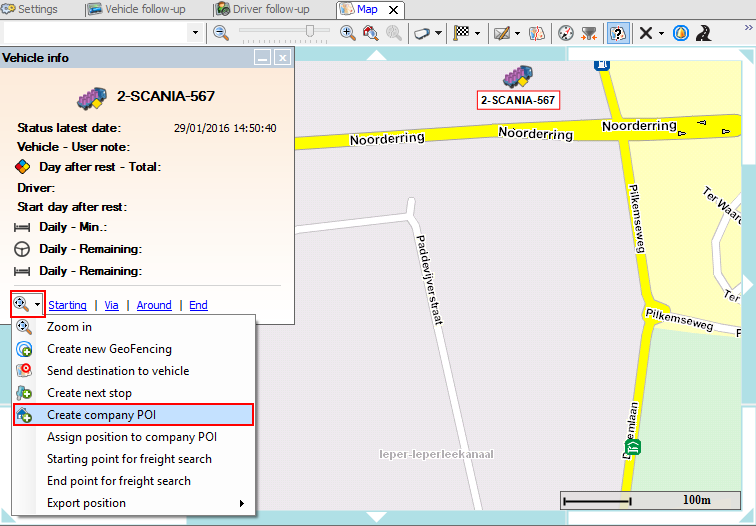
Task: Select Send destination to vehicle
Action: 117,371
